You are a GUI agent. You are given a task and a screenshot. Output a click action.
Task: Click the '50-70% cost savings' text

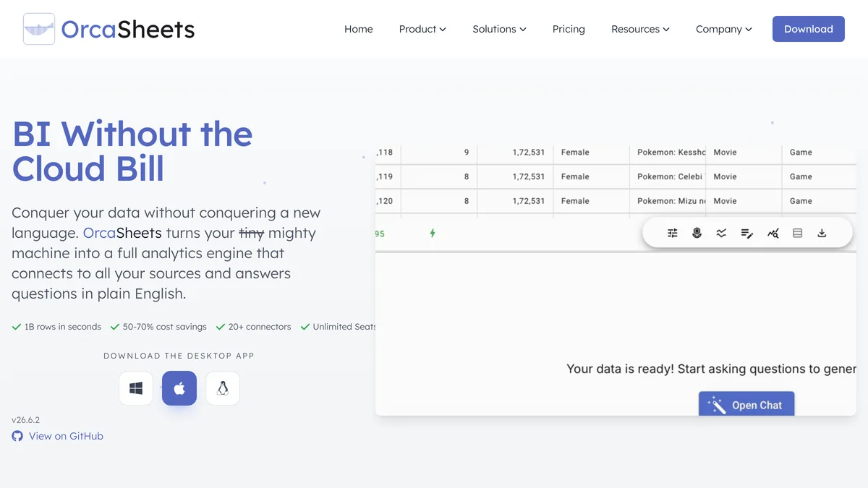(165, 327)
